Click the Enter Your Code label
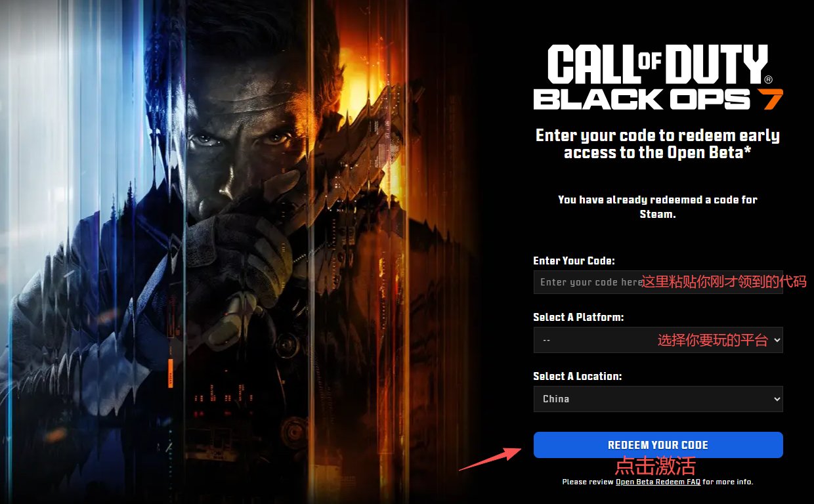Image resolution: width=814 pixels, height=504 pixels. [x=574, y=261]
